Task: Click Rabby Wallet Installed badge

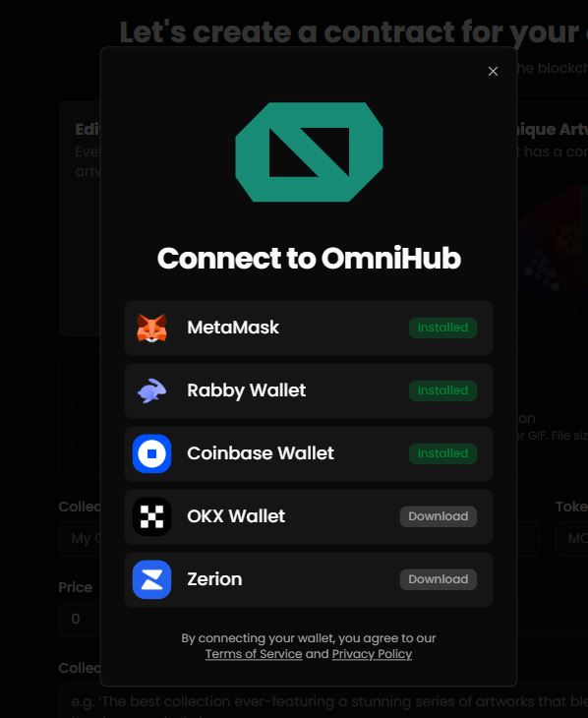Action: click(x=442, y=390)
